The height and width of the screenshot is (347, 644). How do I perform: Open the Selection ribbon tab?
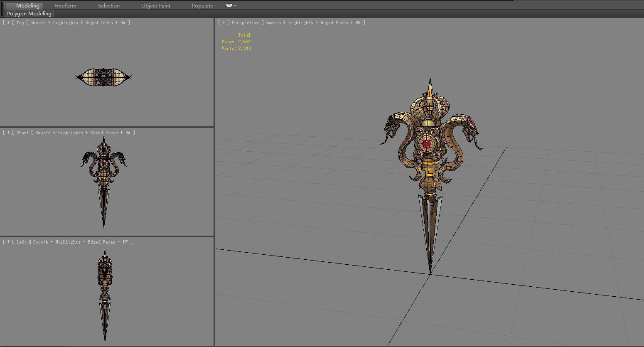tap(108, 5)
